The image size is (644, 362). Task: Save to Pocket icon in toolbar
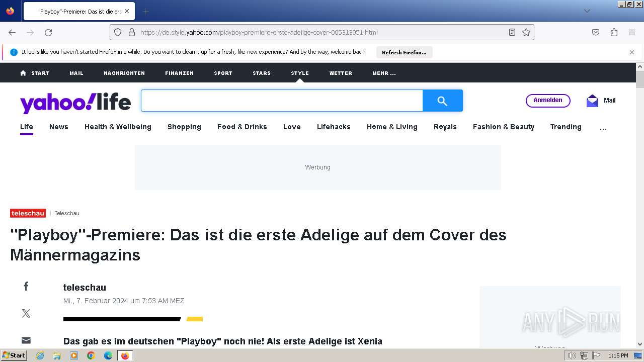pyautogui.click(x=596, y=32)
